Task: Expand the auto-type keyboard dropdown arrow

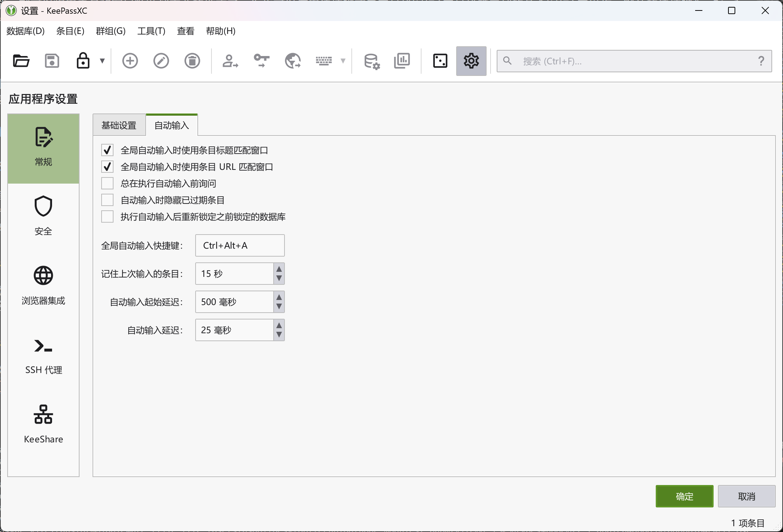Action: (343, 61)
